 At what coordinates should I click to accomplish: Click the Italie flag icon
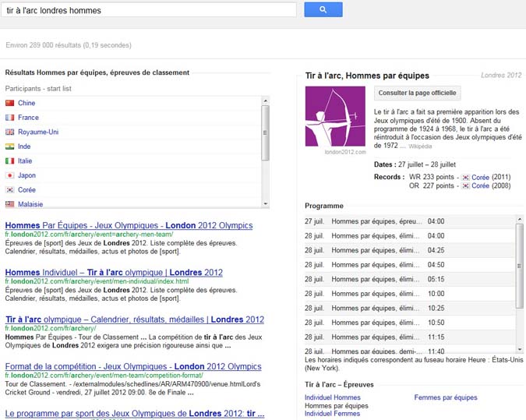10,161
